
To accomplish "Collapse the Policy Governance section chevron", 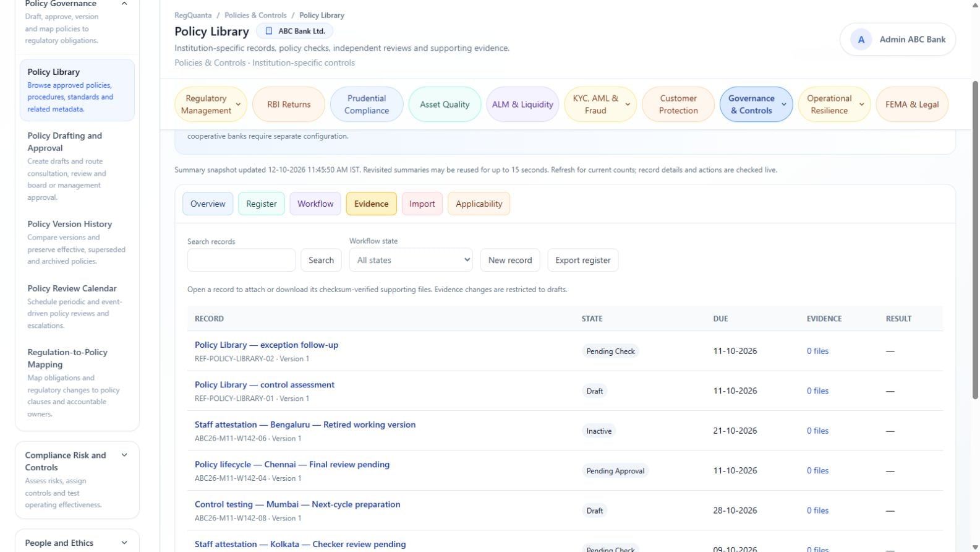I will [x=124, y=4].
